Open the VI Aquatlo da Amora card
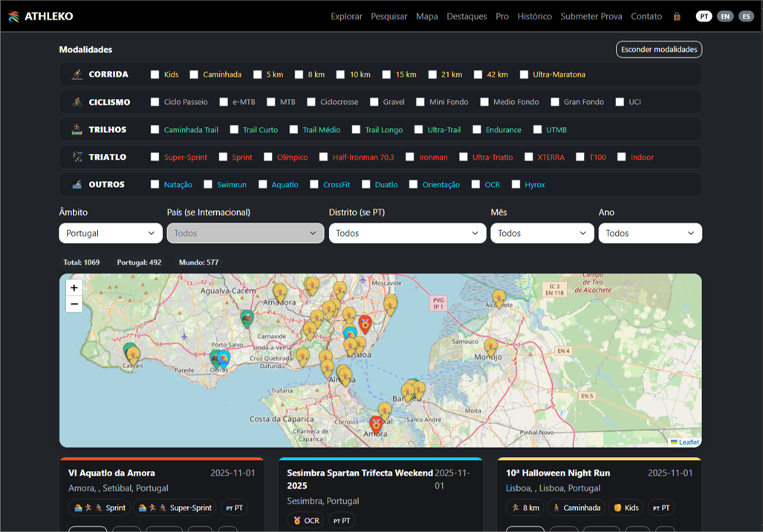The image size is (763, 532). (111, 473)
